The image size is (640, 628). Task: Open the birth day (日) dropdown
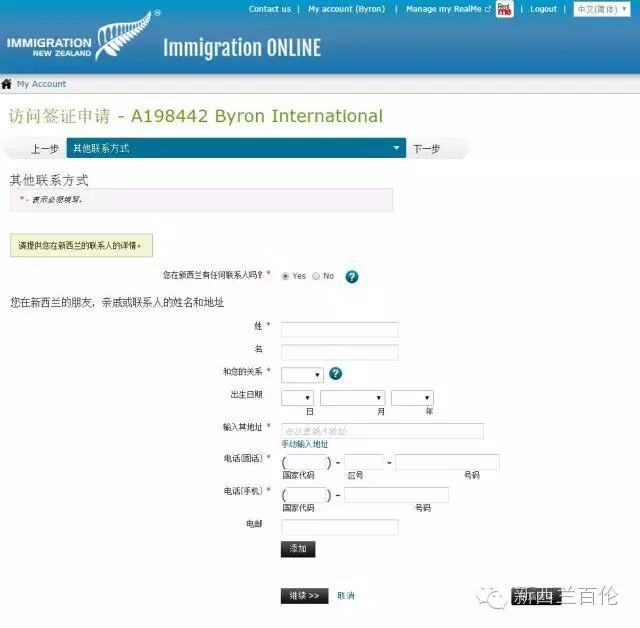[x=297, y=397]
